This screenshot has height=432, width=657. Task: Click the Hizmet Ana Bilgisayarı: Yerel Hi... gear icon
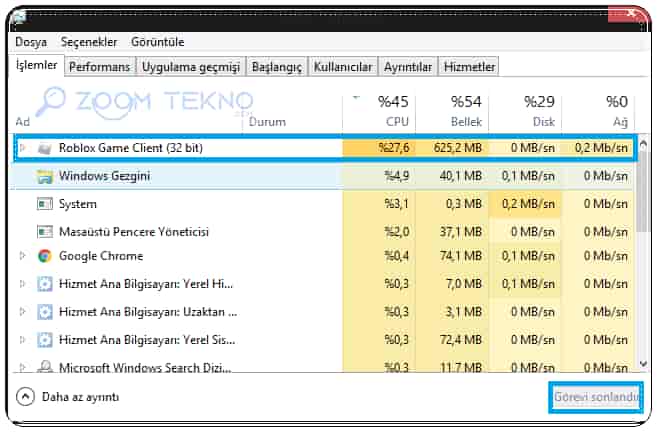click(44, 284)
